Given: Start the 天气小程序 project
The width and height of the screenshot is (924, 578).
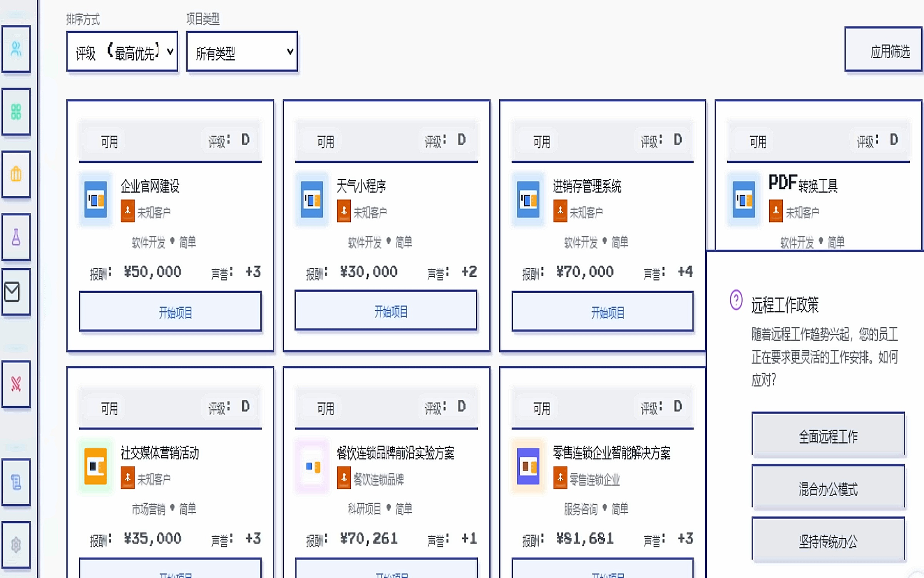Looking at the screenshot, I should pyautogui.click(x=386, y=311).
